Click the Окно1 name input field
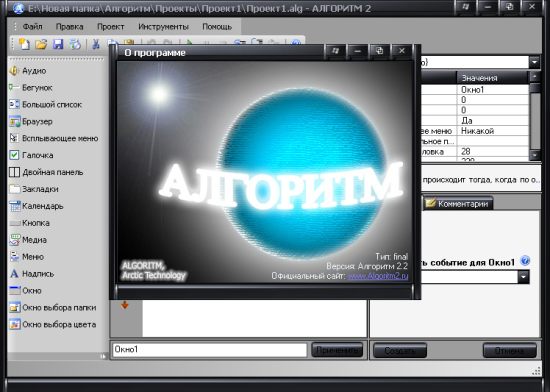The width and height of the screenshot is (550, 392). [x=210, y=350]
